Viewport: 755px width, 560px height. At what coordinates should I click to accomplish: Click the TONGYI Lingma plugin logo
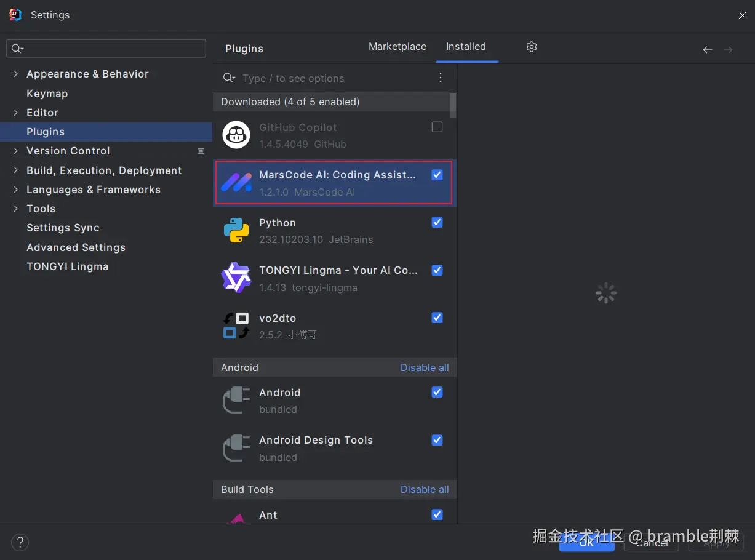236,278
